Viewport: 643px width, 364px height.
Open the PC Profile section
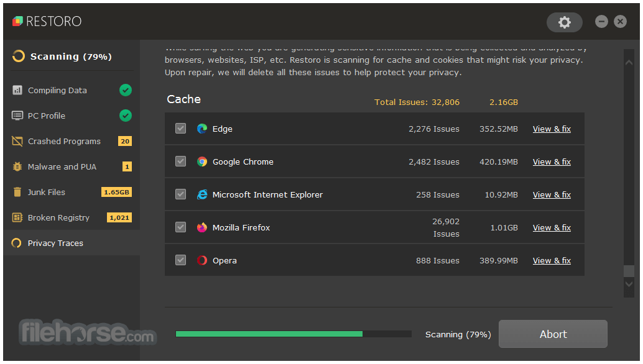[72, 116]
